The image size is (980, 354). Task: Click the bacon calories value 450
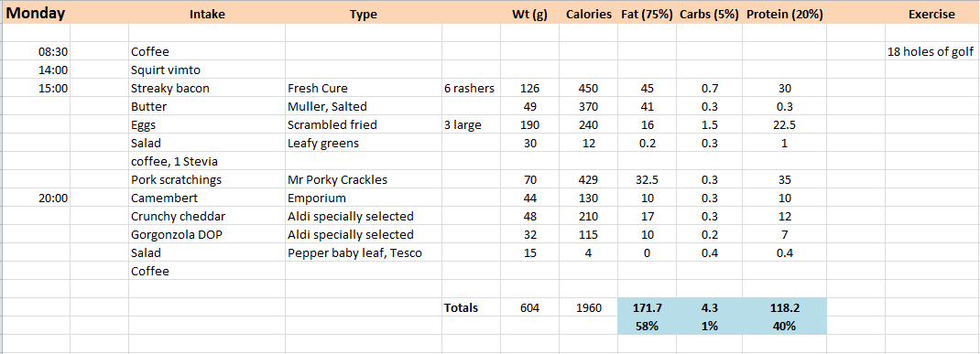pyautogui.click(x=588, y=88)
